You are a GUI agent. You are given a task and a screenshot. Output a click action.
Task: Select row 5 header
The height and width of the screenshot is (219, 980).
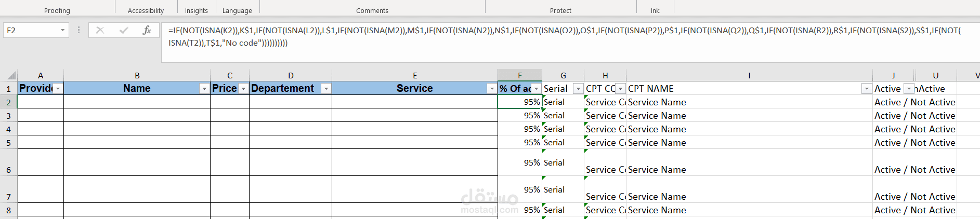tap(8, 143)
